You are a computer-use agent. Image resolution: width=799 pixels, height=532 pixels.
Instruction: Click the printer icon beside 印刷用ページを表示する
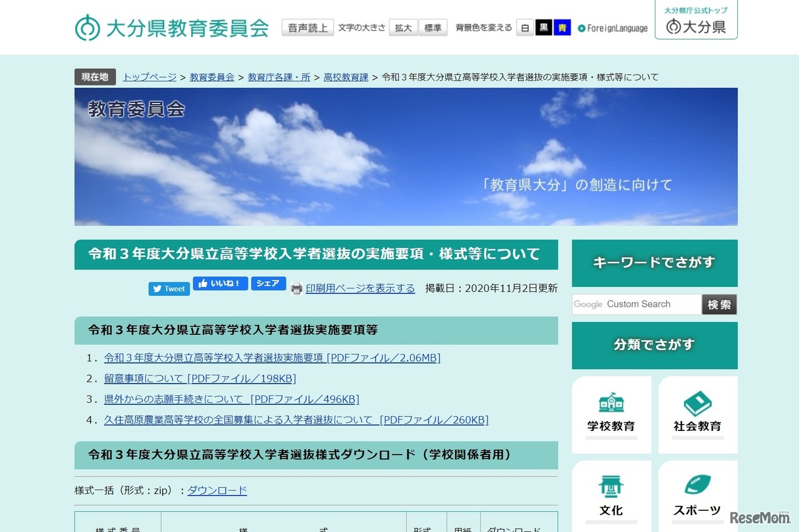297,288
